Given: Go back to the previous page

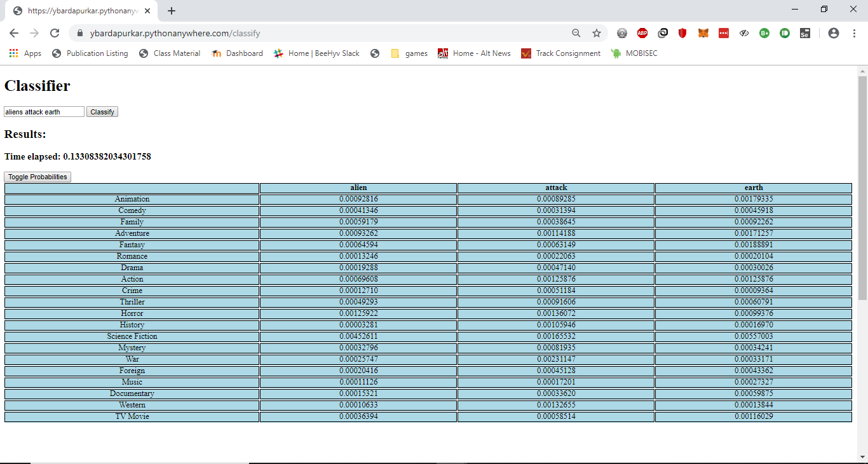Looking at the screenshot, I should [x=14, y=33].
